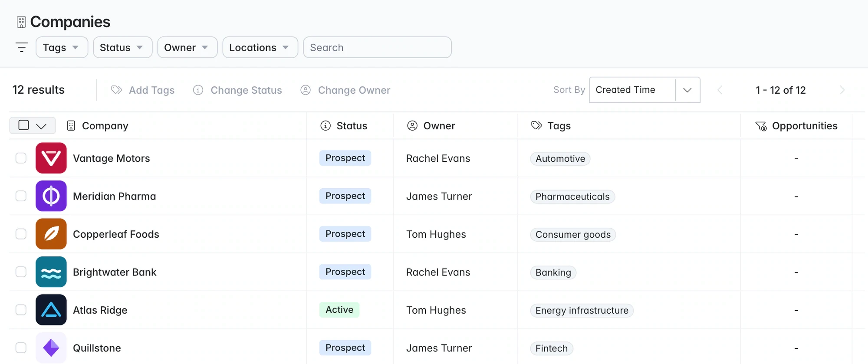Click the filter lines icon
The width and height of the screenshot is (868, 364).
coord(21,47)
